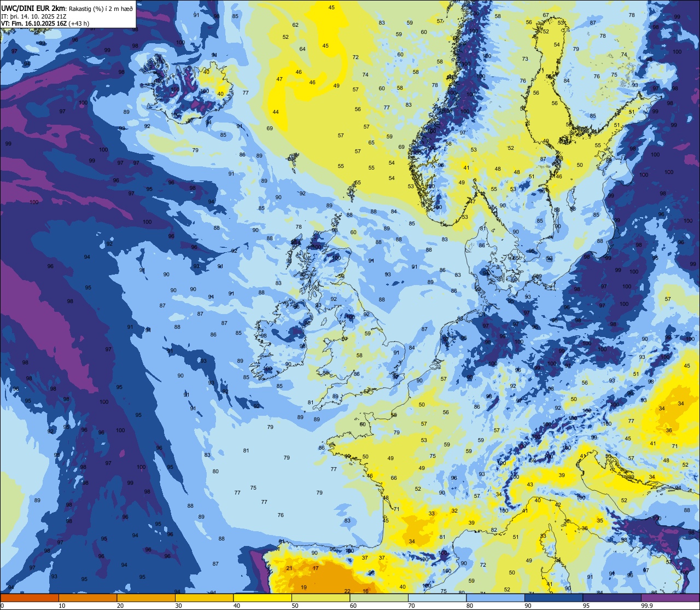Click the '99.9' legend tick label
Image resolution: width=700 pixels, height=610 pixels.
647,605
